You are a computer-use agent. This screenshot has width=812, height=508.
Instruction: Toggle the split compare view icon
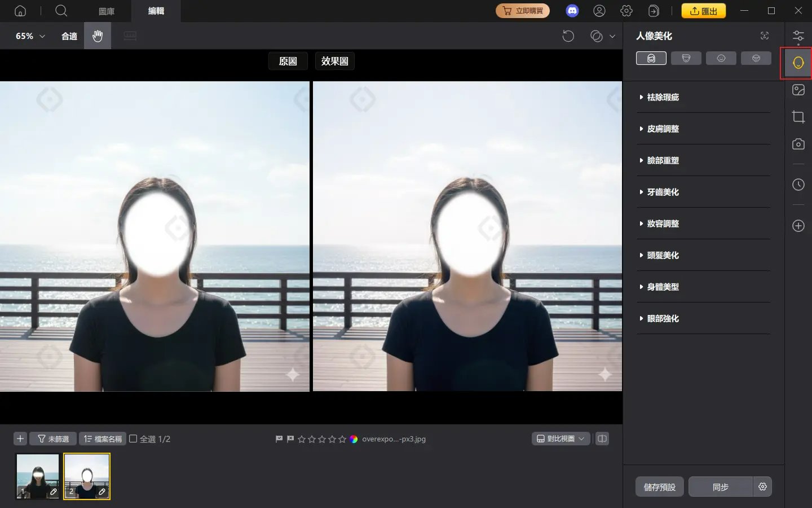[x=602, y=439]
